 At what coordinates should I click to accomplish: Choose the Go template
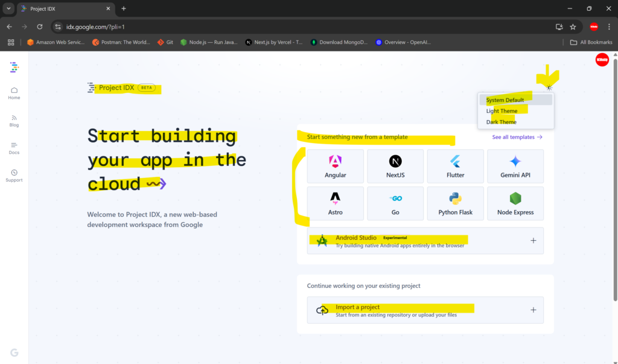click(x=395, y=203)
